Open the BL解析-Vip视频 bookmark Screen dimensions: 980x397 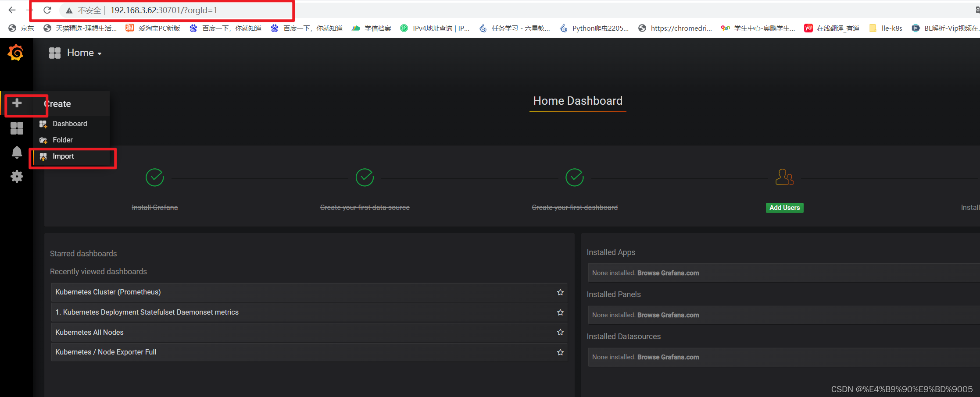(945, 28)
